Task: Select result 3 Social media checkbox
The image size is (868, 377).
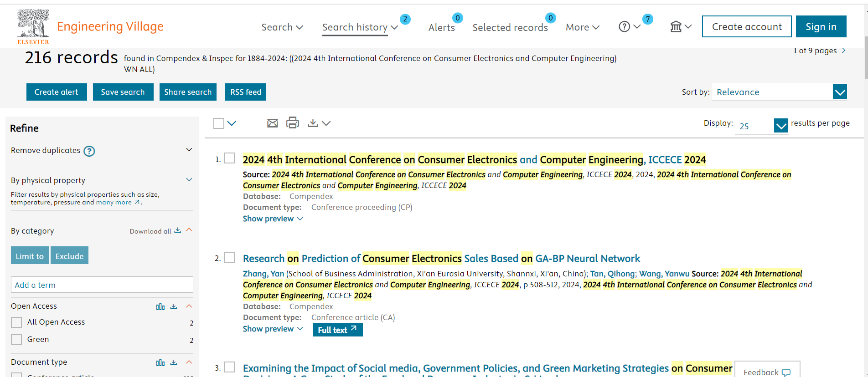Action: [229, 367]
